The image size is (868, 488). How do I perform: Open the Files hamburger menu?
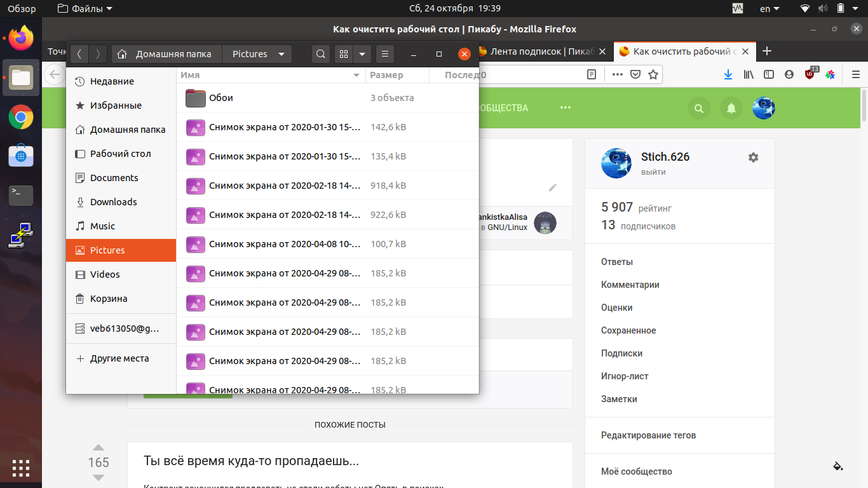[384, 54]
